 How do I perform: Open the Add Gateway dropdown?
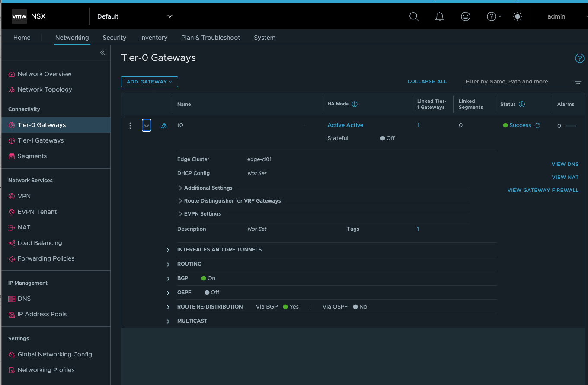pos(150,82)
